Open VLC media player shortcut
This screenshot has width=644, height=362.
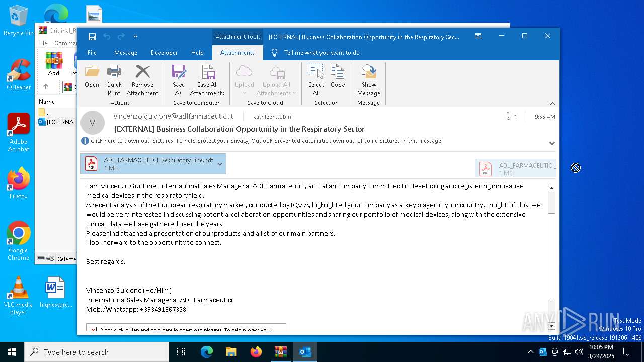[x=19, y=296]
